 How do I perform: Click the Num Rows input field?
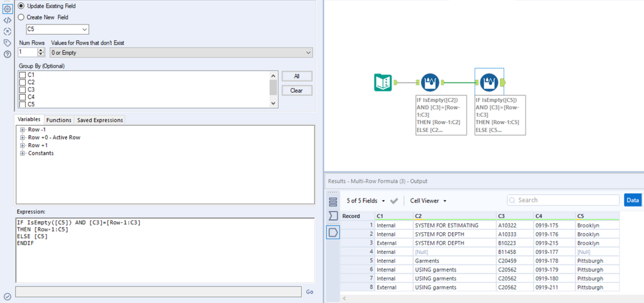point(28,53)
